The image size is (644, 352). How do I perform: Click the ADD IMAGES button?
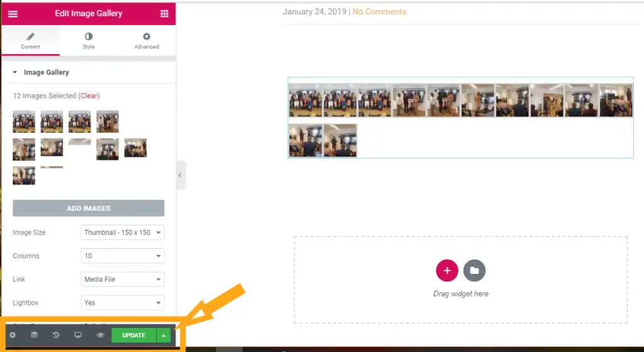pos(88,208)
